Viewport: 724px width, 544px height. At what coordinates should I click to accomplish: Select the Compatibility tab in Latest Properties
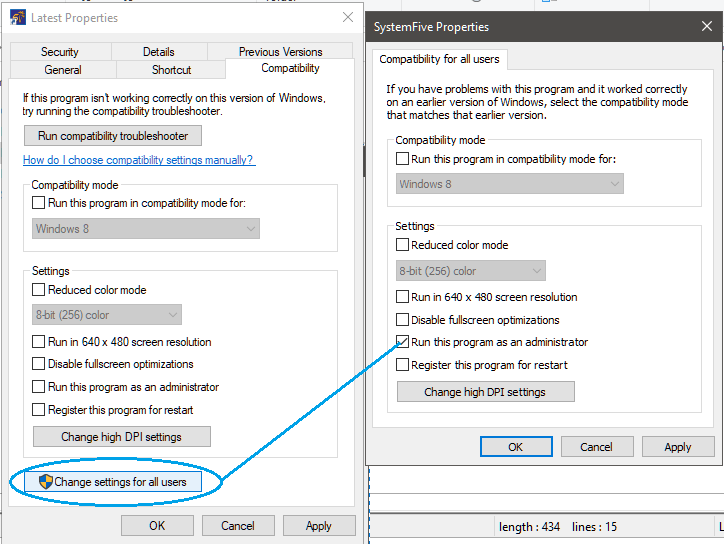(x=290, y=68)
